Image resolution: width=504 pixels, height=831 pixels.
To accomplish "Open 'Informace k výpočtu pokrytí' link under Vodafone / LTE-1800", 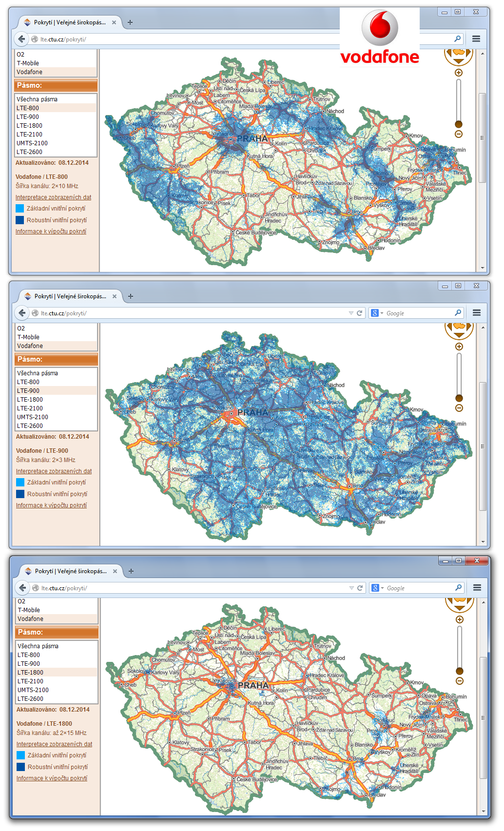I will [52, 778].
